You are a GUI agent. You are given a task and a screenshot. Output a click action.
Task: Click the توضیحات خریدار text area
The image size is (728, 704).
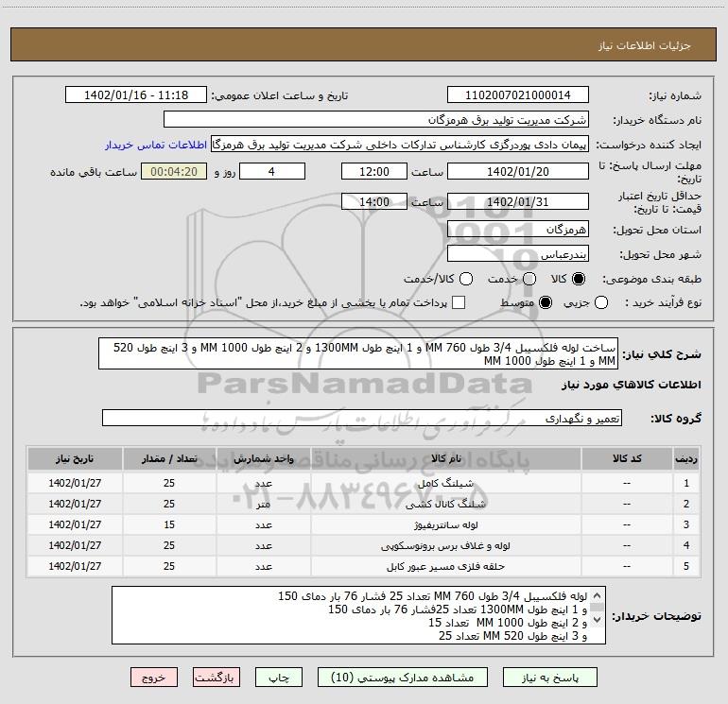(358, 615)
